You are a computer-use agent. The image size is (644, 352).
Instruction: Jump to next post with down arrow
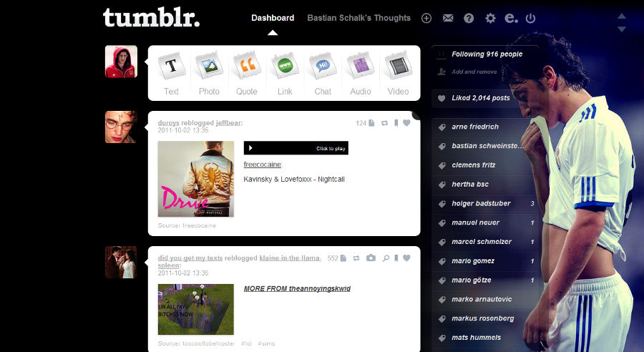(622, 29)
